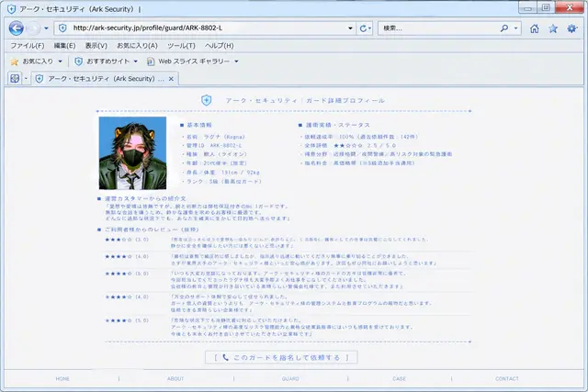Click the greyed forward arrow button
This screenshot has width=588, height=392.
pyautogui.click(x=33, y=28)
